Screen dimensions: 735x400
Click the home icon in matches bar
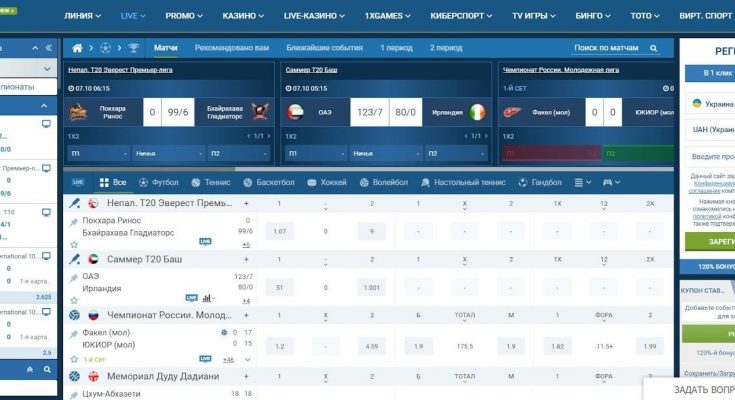(78, 48)
